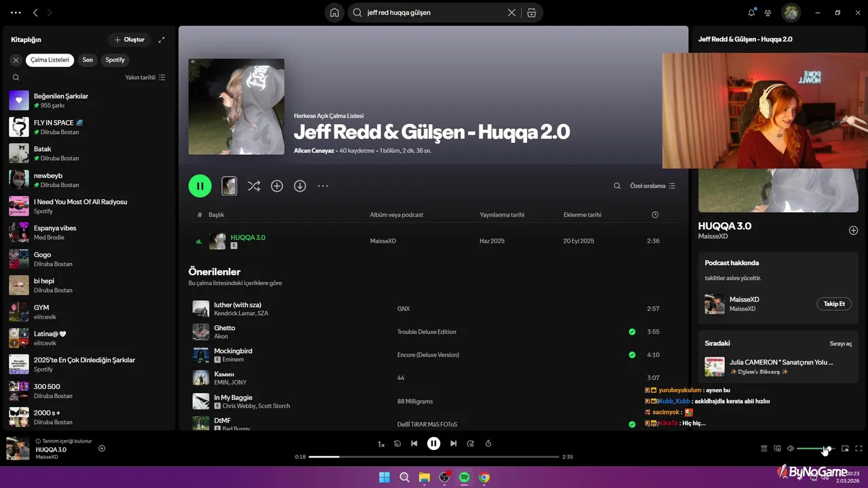Search inside the playlist
The width and height of the screenshot is (868, 488).
click(617, 186)
